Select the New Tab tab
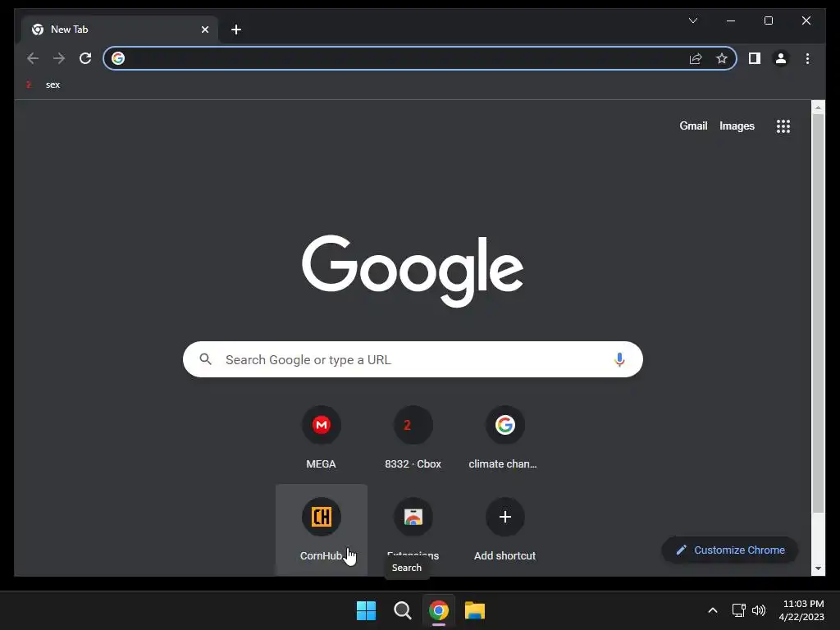This screenshot has height=630, width=840. point(120,30)
